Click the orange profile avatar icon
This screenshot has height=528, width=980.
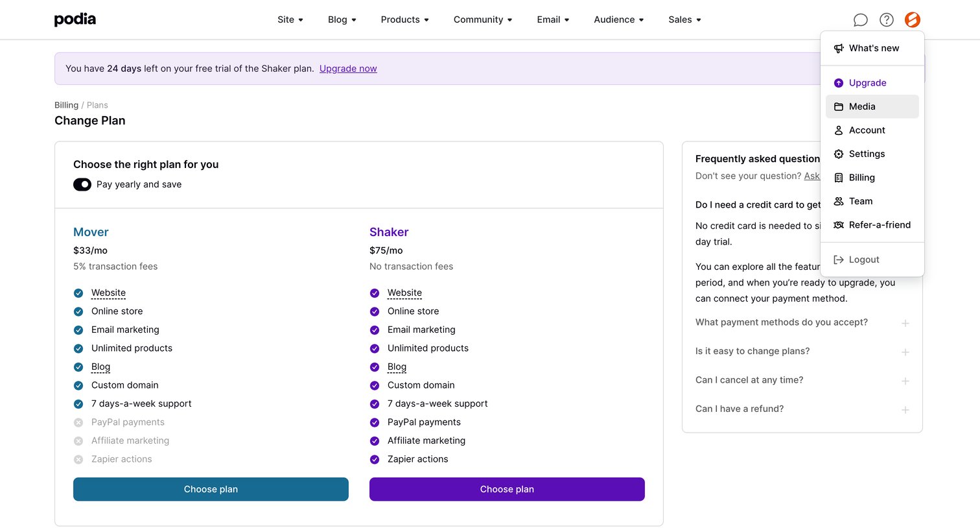[913, 19]
